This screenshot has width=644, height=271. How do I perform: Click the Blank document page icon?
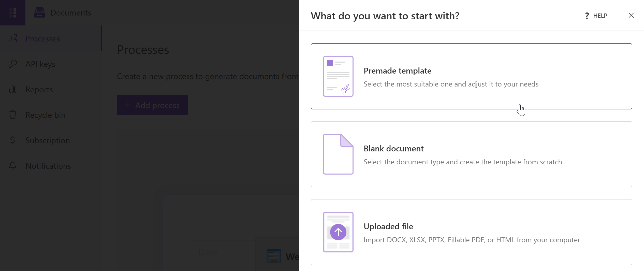pos(338,154)
